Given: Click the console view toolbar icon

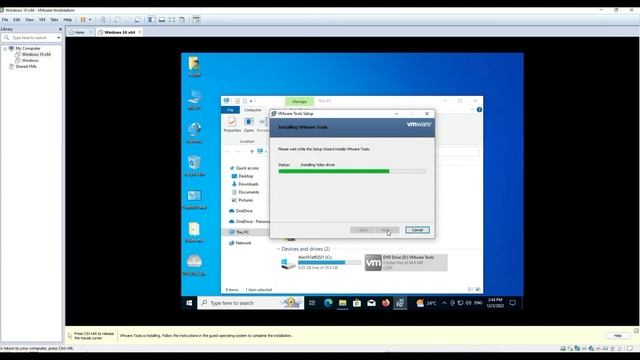Looking at the screenshot, I should coord(196,20).
